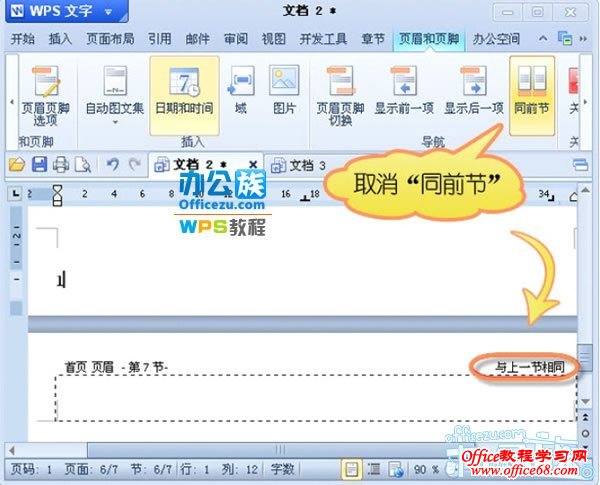Click vertical scrollbar down arrow
Screen dimensions: 600x485
point(585,401)
